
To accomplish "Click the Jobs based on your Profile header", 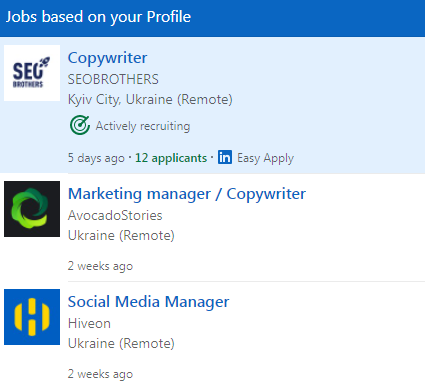I will point(98,17).
